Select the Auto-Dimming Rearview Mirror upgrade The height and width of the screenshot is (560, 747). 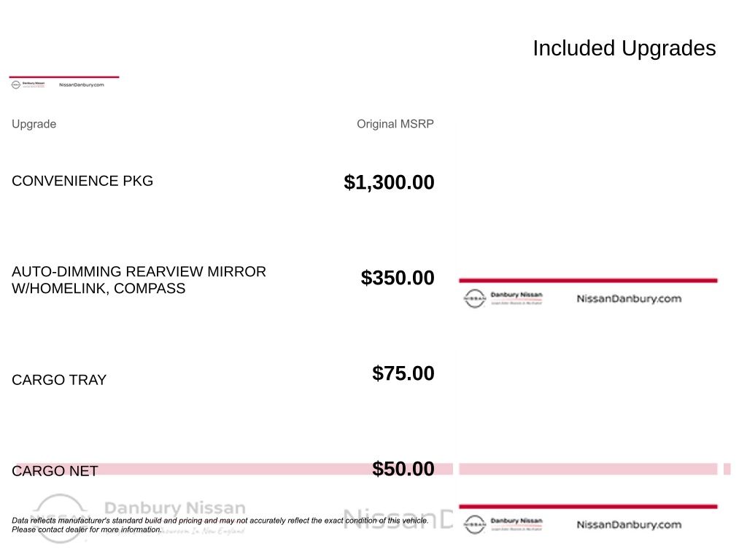[x=139, y=280]
